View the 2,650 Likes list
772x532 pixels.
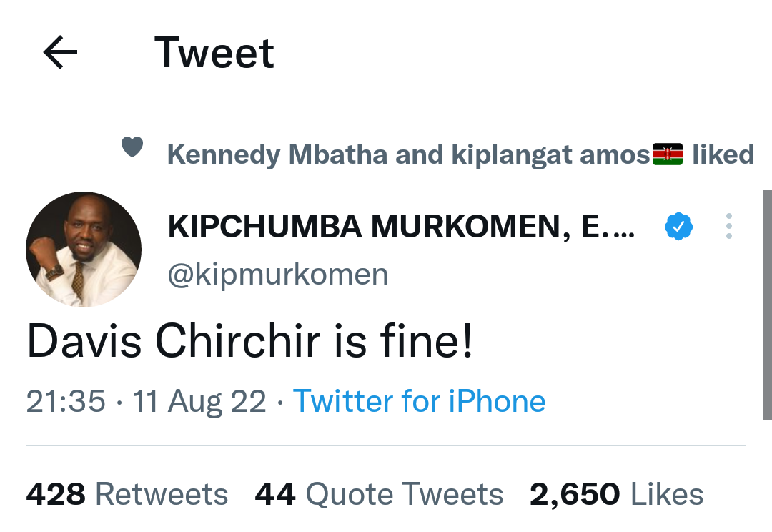pos(616,494)
